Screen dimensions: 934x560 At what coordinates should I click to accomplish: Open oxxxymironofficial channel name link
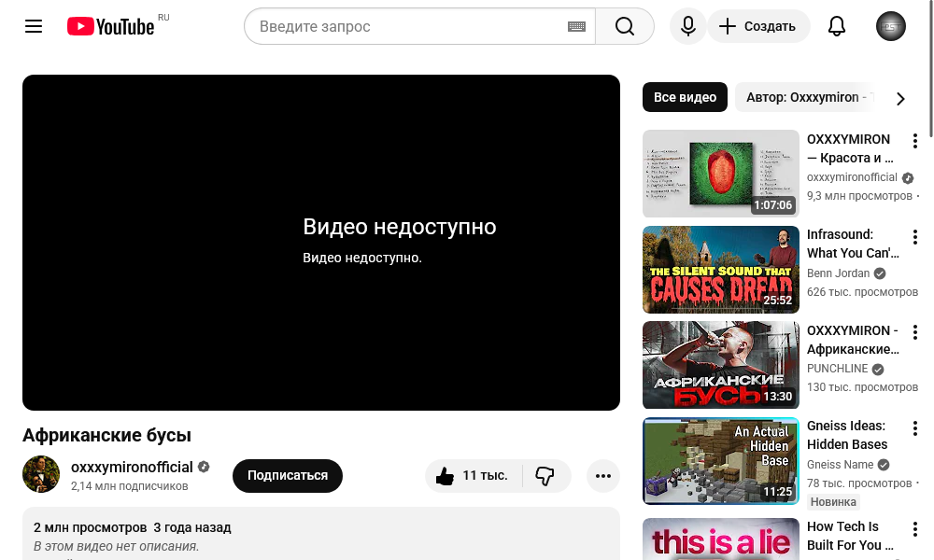(x=132, y=468)
